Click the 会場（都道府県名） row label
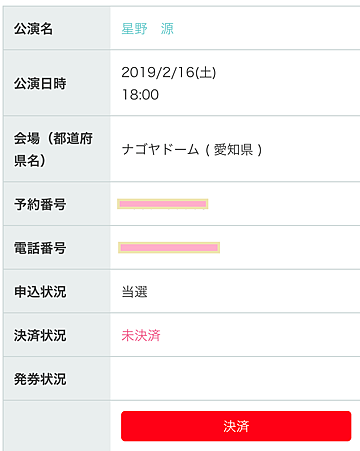 pos(53,149)
